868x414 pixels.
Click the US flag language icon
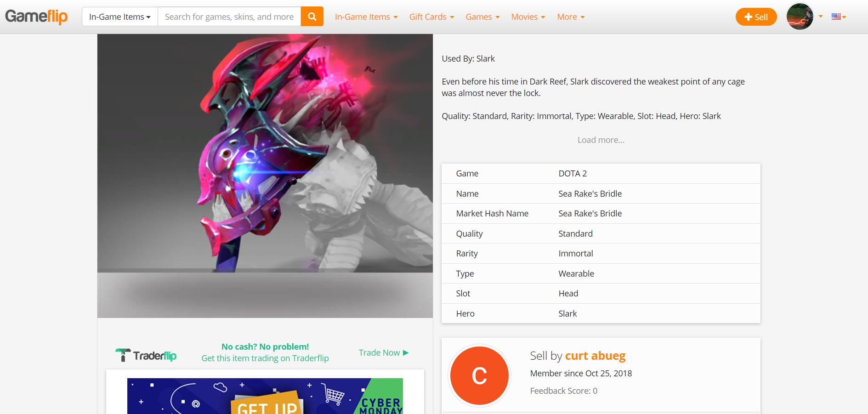(836, 17)
